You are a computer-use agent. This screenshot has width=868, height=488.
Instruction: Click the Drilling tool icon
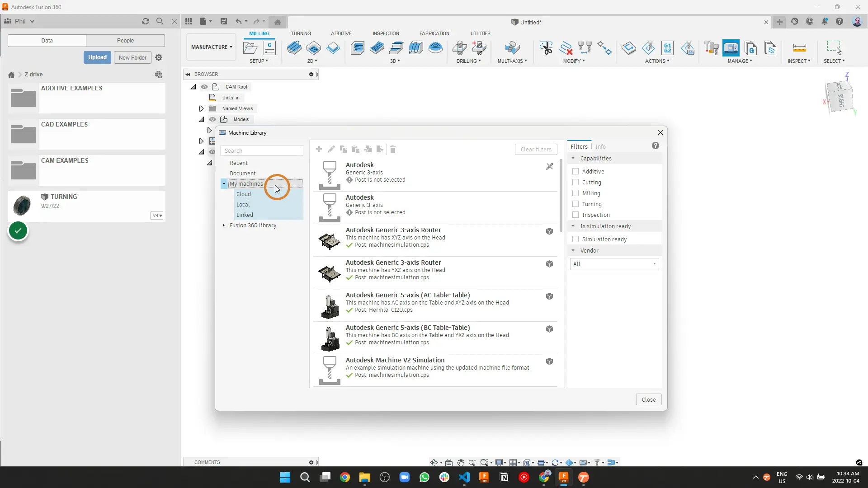pos(460,48)
